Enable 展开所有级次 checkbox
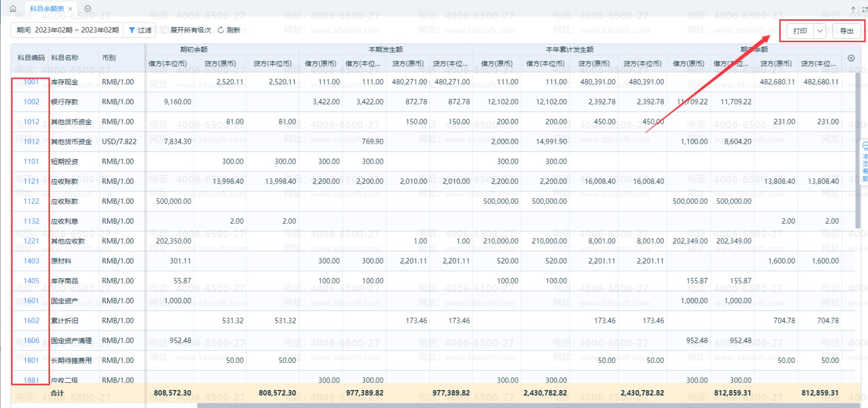This screenshot has height=408, width=868. tap(165, 30)
